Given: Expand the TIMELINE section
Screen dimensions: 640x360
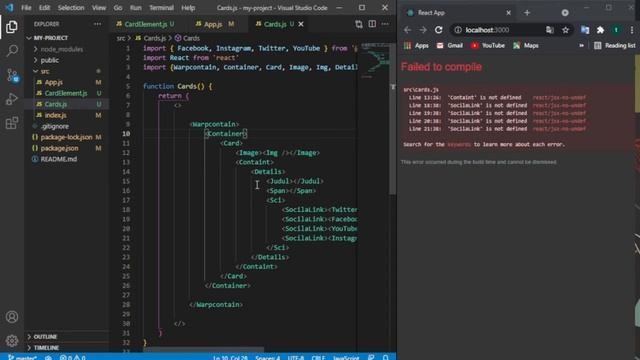Looking at the screenshot, I should 46,348.
